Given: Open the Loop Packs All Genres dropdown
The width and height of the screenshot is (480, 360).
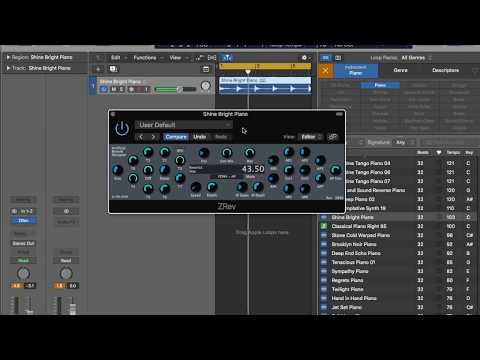Looking at the screenshot, I should pos(416,58).
